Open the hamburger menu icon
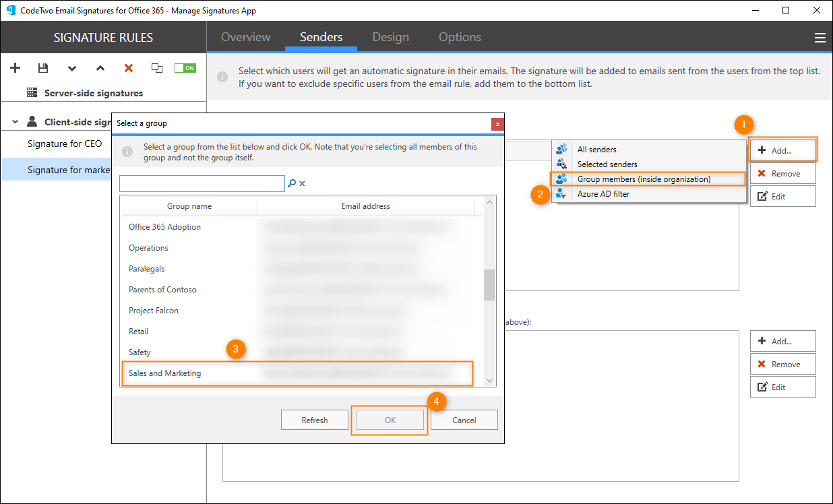Image resolution: width=833 pixels, height=504 pixels. [820, 38]
